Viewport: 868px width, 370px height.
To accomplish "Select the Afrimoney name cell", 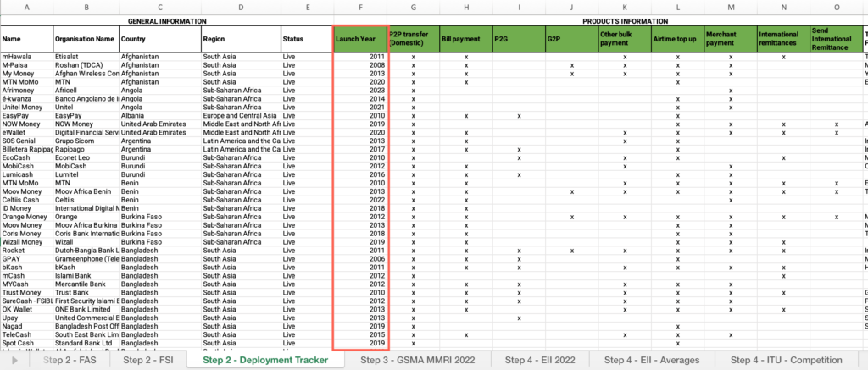I will point(26,91).
